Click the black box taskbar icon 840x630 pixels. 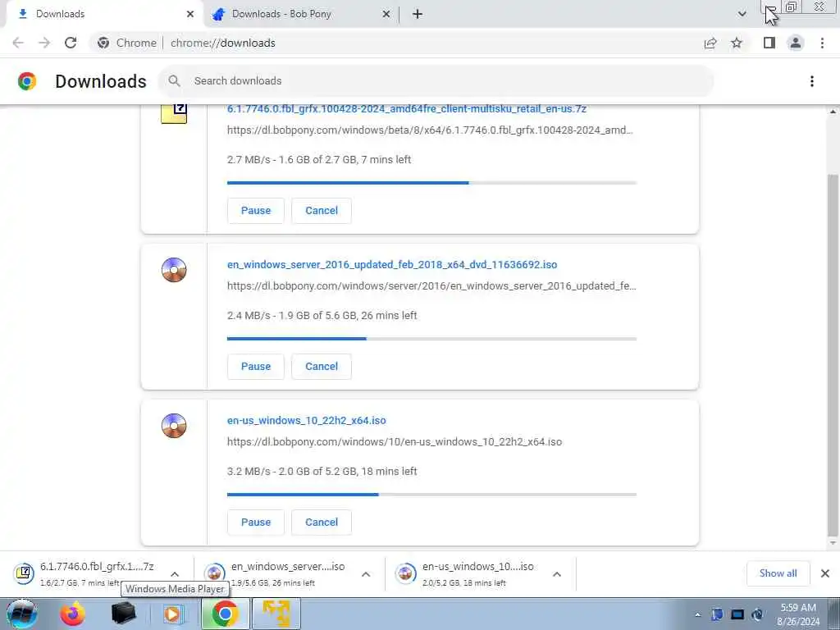pos(123,614)
